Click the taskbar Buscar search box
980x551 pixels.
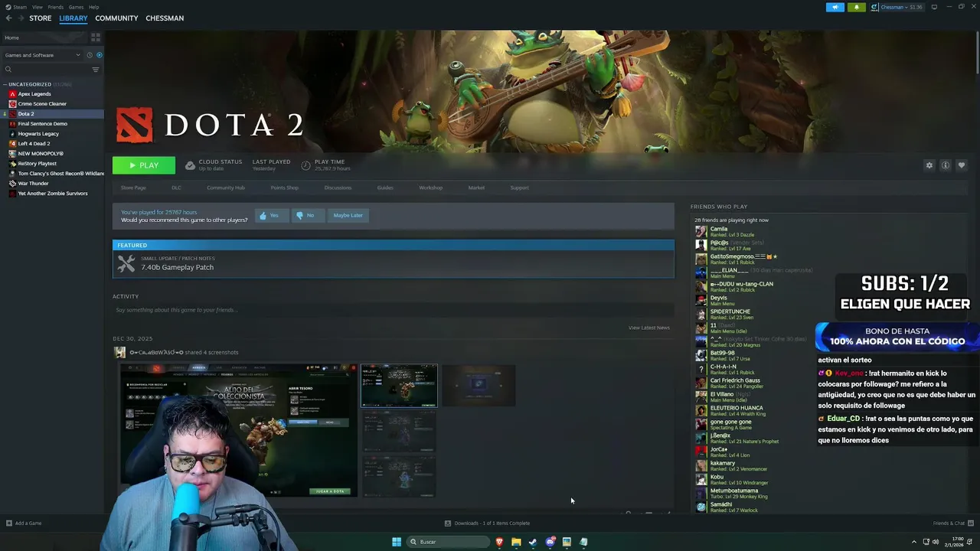point(448,542)
